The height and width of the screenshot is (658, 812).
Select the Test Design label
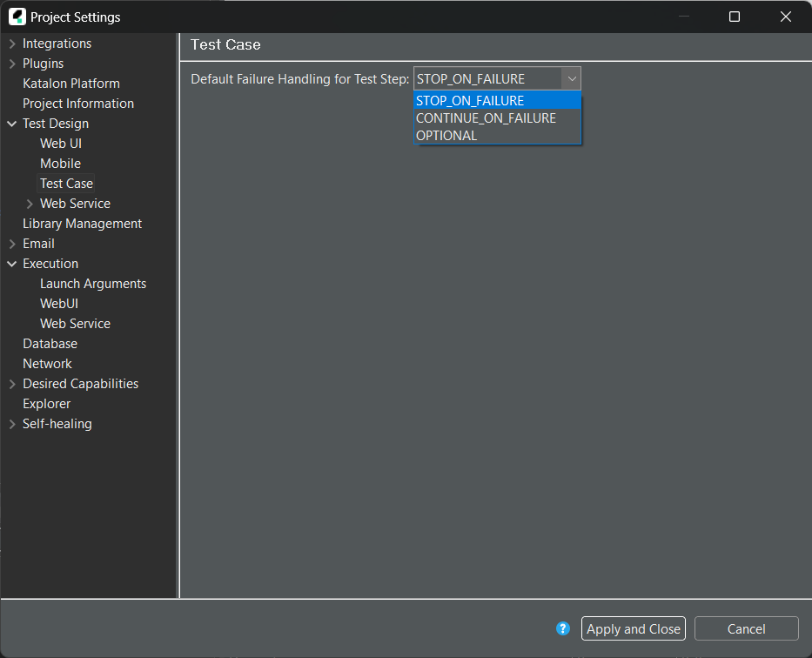(x=56, y=124)
